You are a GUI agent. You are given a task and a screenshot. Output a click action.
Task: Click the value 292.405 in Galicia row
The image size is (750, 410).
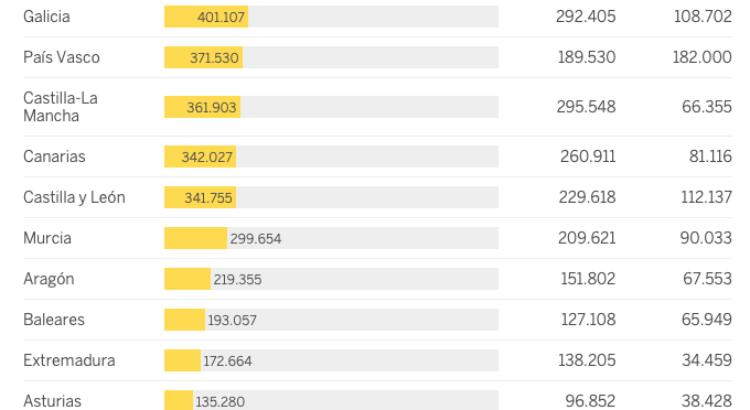[587, 17]
